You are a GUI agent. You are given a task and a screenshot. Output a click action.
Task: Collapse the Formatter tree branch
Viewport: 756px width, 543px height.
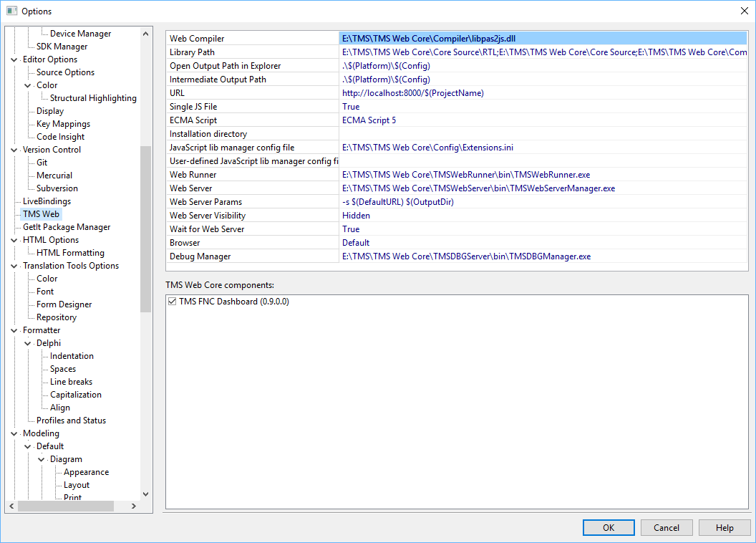13,330
